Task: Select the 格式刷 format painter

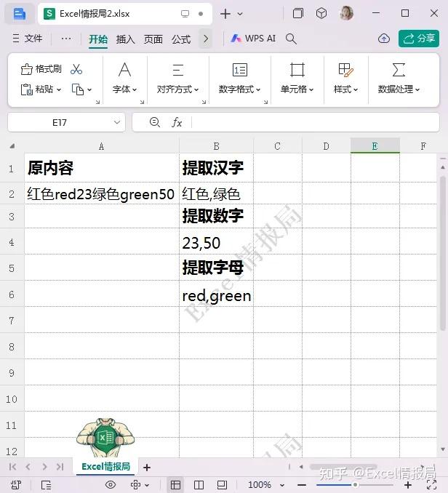Action: 41,69
